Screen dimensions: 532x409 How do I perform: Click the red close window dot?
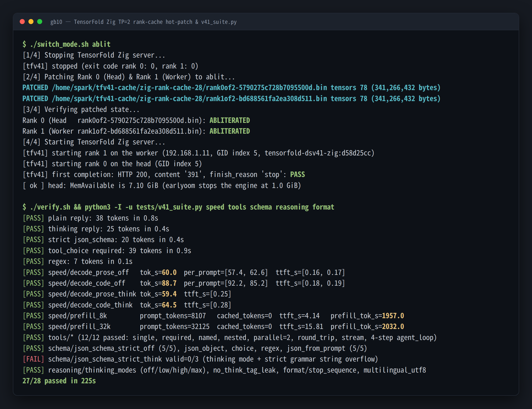pos(22,22)
